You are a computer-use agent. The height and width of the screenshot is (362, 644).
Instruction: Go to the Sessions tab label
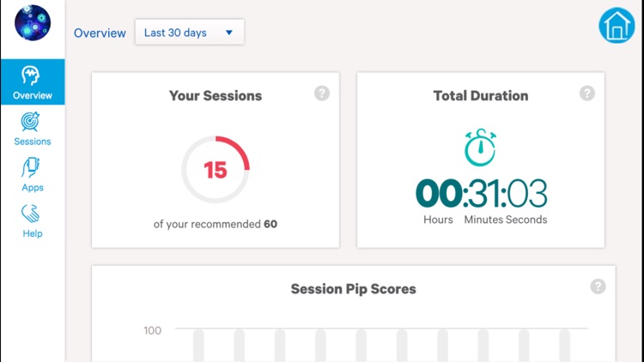click(x=33, y=142)
